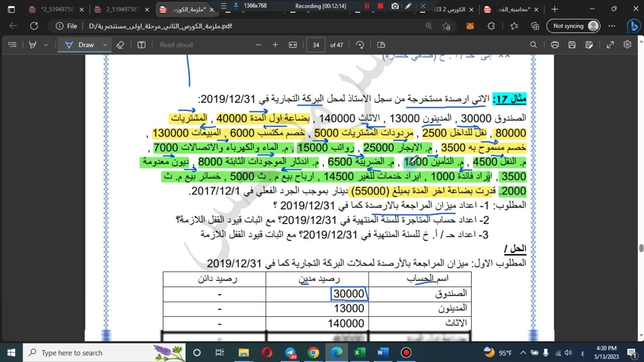The width and height of the screenshot is (644, 362).
Task: Click the browser Back arrow
Action: click(x=13, y=26)
